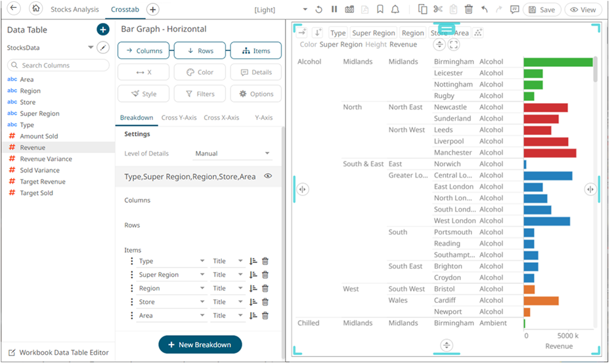Screen dimensions: 610x364
Task: Open alerts with the bell icon
Action: click(395, 9)
